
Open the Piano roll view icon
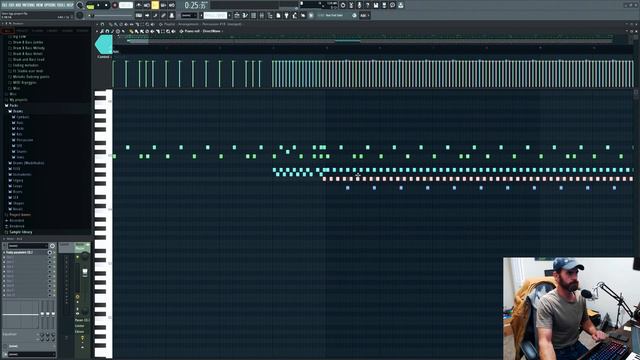click(245, 15)
